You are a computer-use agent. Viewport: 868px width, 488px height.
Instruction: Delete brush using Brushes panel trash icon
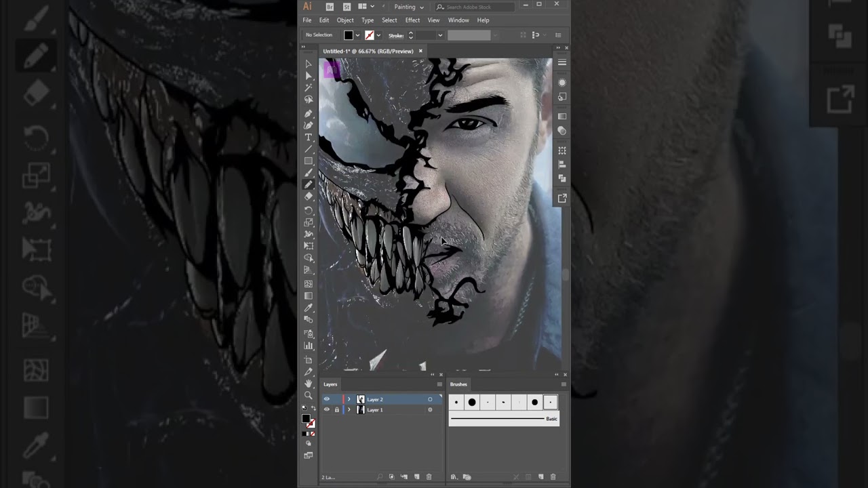click(x=553, y=477)
